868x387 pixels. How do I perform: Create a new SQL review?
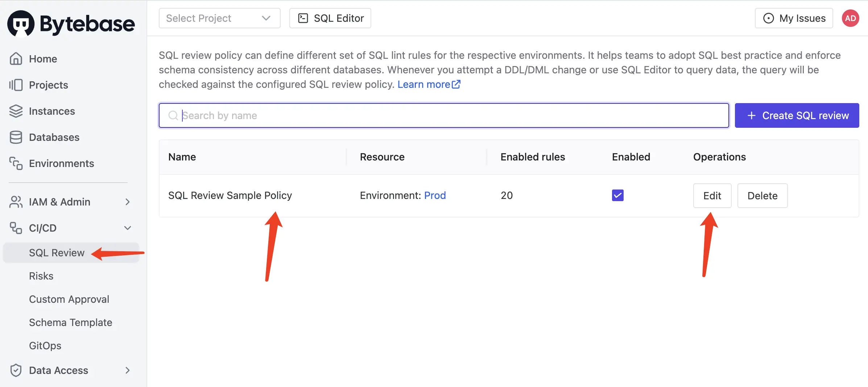click(x=797, y=115)
